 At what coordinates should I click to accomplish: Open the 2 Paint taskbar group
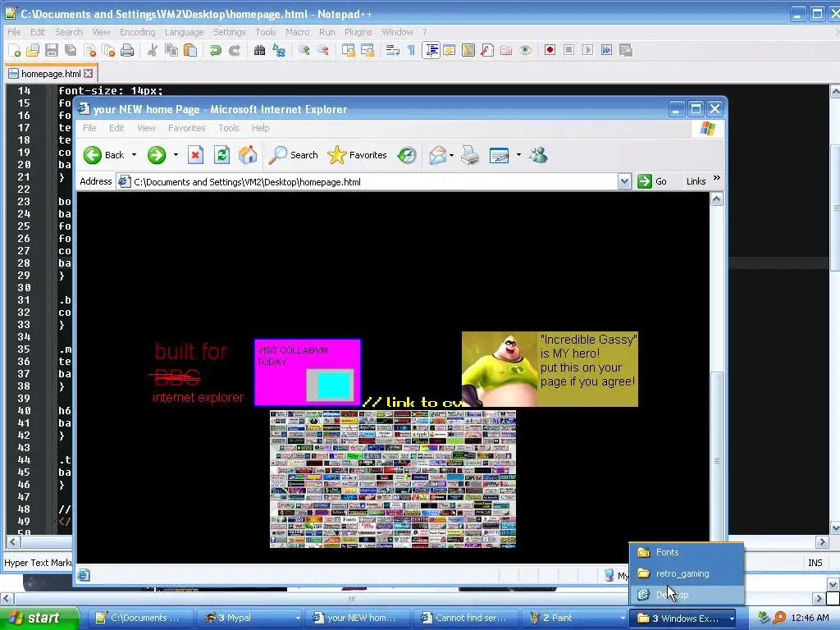[x=574, y=618]
